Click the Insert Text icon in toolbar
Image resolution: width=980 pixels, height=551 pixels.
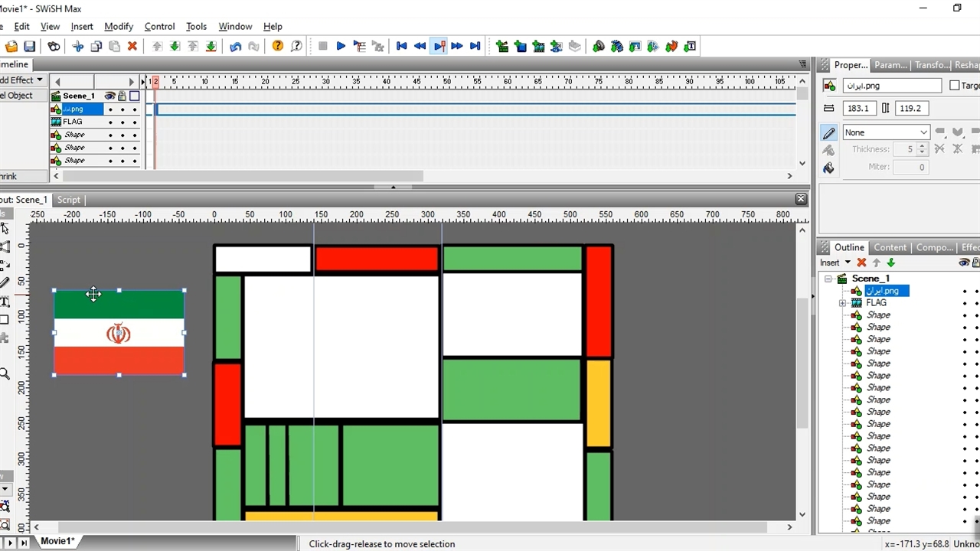[690, 47]
